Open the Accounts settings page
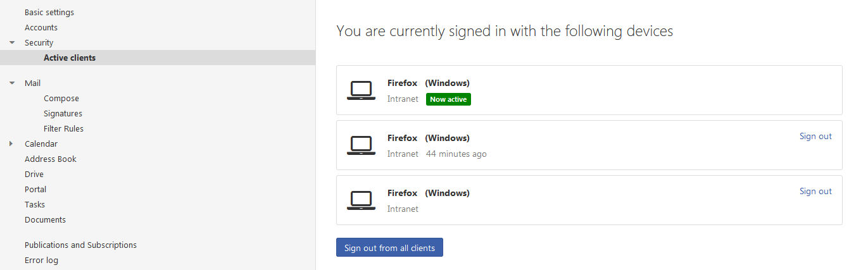 41,28
